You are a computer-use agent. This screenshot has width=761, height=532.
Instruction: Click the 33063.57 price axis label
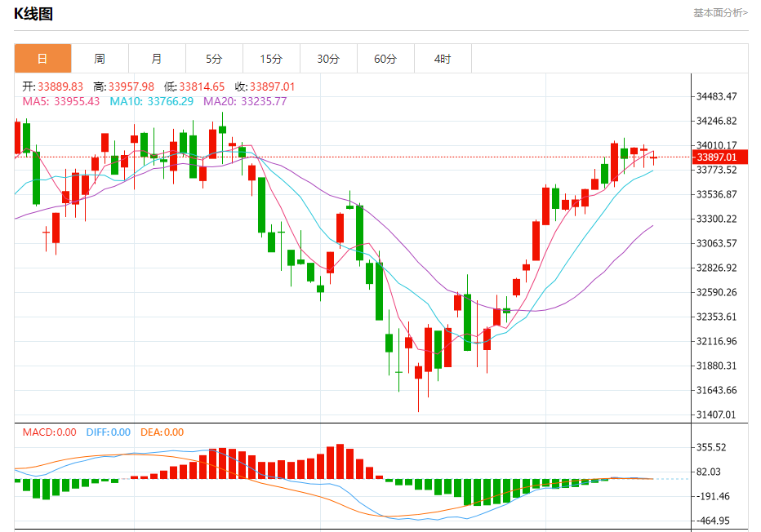(716, 243)
